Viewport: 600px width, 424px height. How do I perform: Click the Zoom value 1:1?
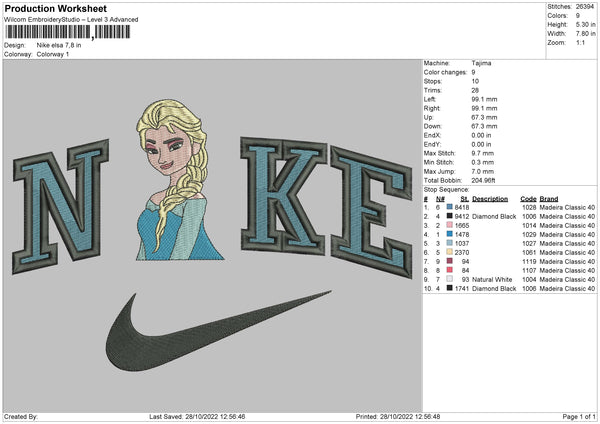click(580, 42)
